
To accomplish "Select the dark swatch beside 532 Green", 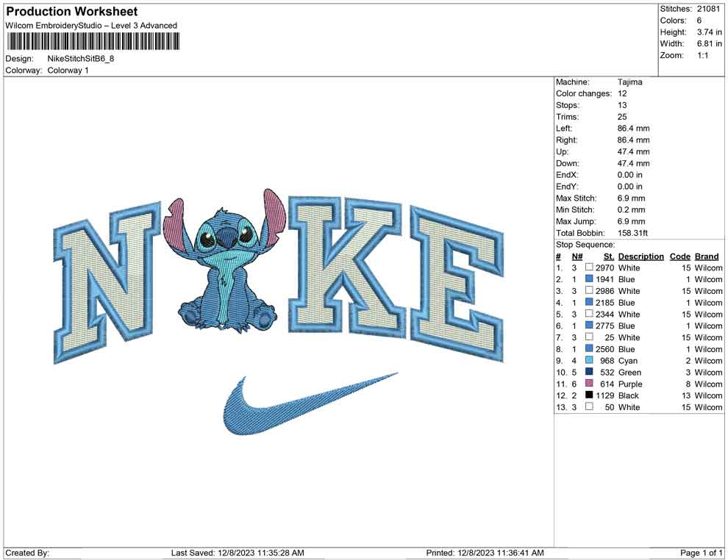I will [x=589, y=372].
